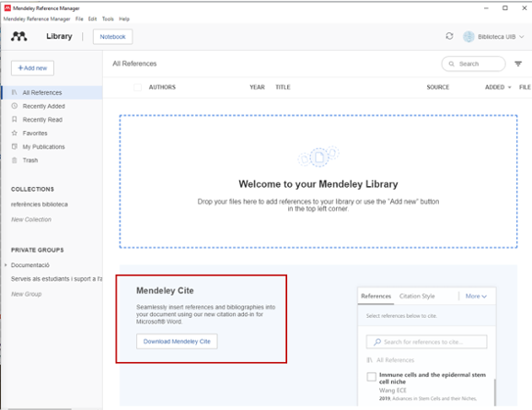Open the filter icon beside Search

tap(518, 64)
